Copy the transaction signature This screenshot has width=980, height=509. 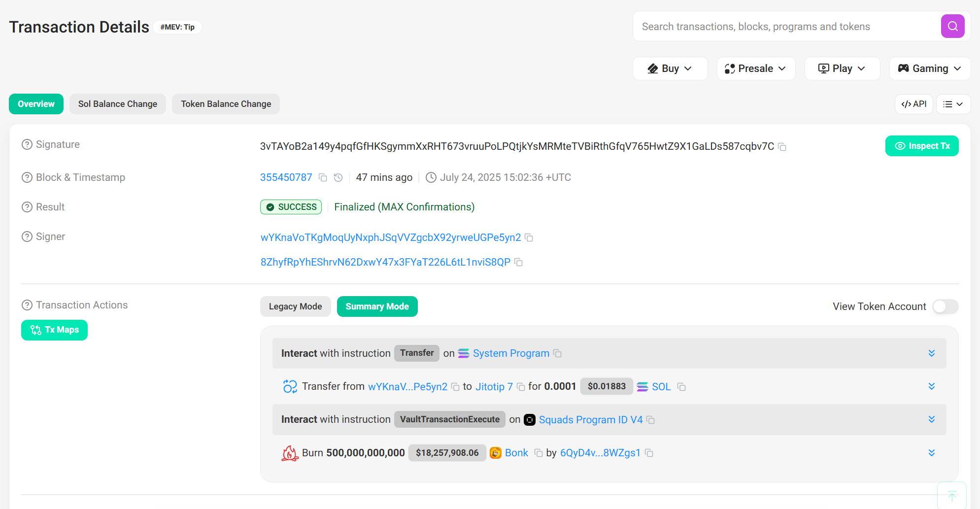[782, 147]
